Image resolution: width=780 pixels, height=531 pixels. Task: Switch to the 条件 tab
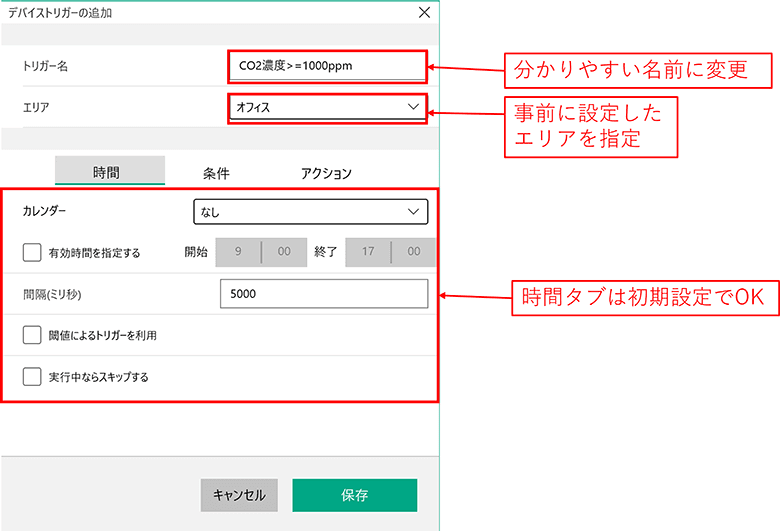pos(216,173)
